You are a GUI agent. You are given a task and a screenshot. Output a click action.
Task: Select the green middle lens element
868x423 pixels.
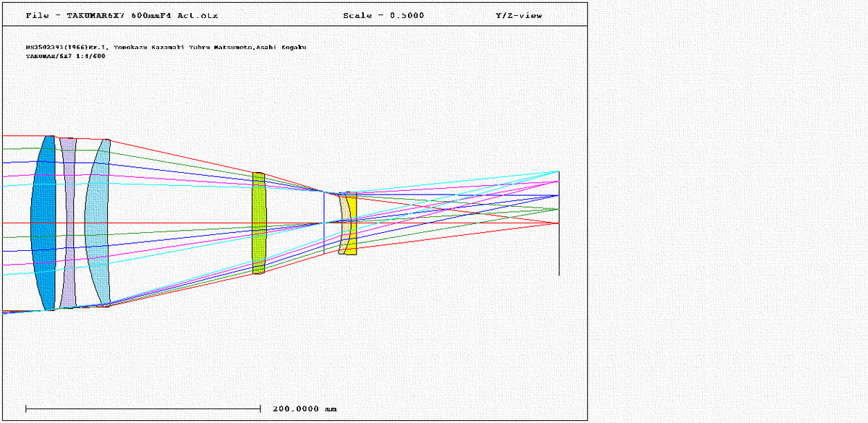(x=259, y=223)
